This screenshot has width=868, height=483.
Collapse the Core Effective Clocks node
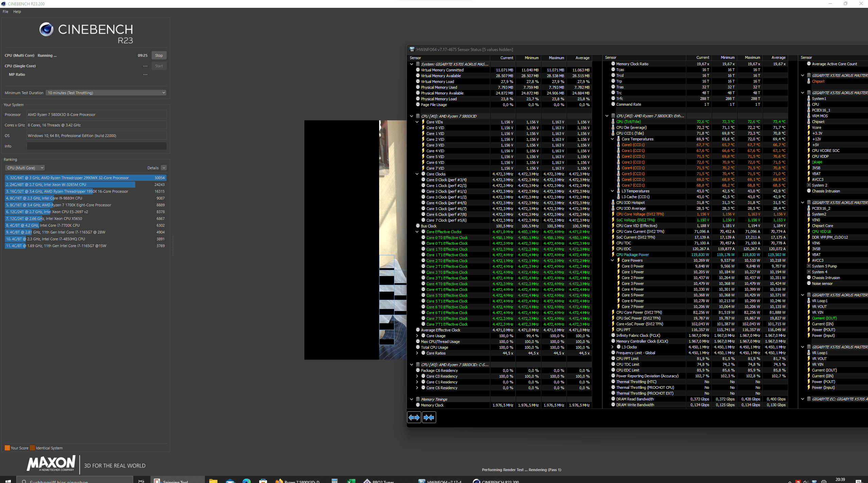click(417, 232)
